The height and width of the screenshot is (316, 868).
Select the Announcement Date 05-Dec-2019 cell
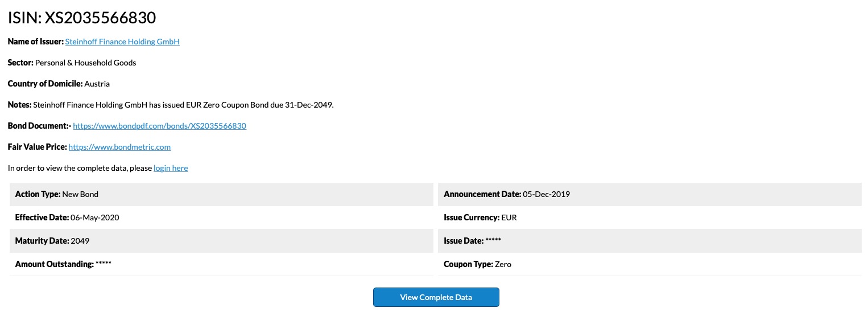[507, 194]
